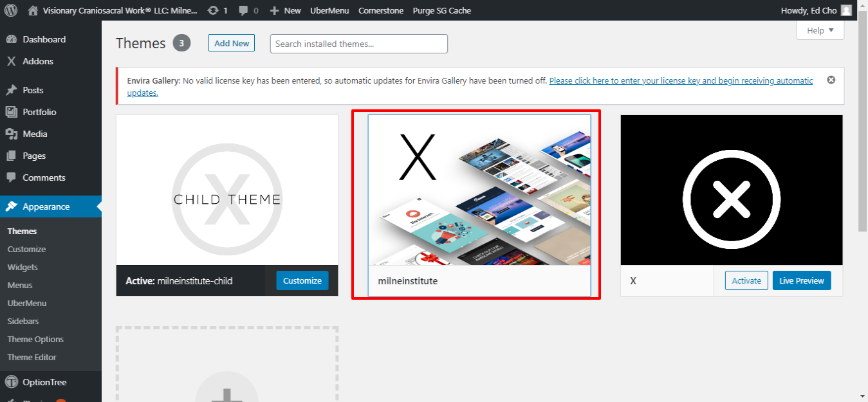Click the scrollbar up arrow
Screen dimensions: 868x402
tap(862, 5)
